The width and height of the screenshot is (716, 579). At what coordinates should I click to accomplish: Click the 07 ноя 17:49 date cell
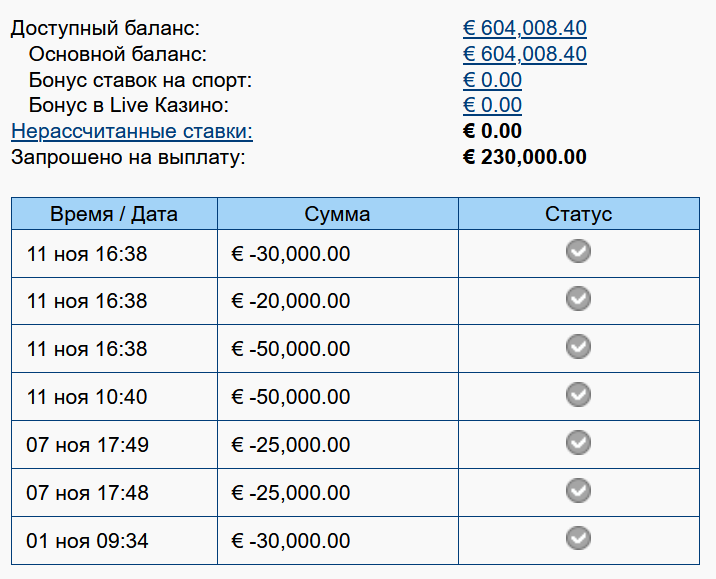pos(87,445)
